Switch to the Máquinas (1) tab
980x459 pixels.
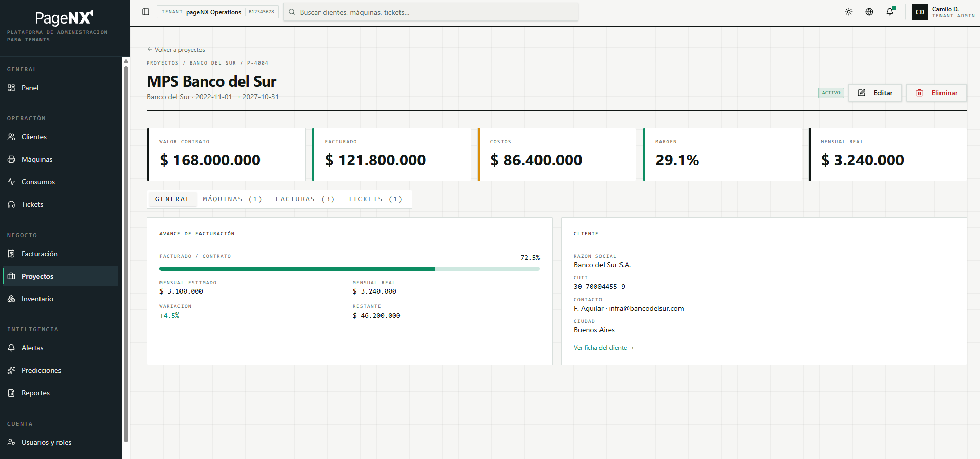click(x=232, y=199)
